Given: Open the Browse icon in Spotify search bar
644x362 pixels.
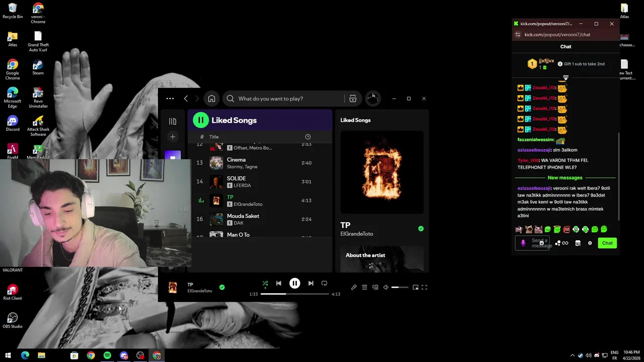Looking at the screenshot, I should [353, 99].
